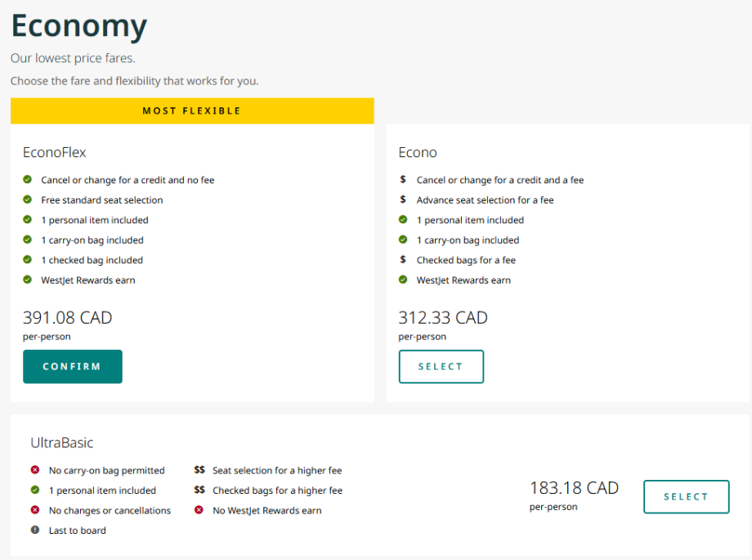Click the grey info icon beside Last to board
The height and width of the screenshot is (560, 752).
[35, 530]
